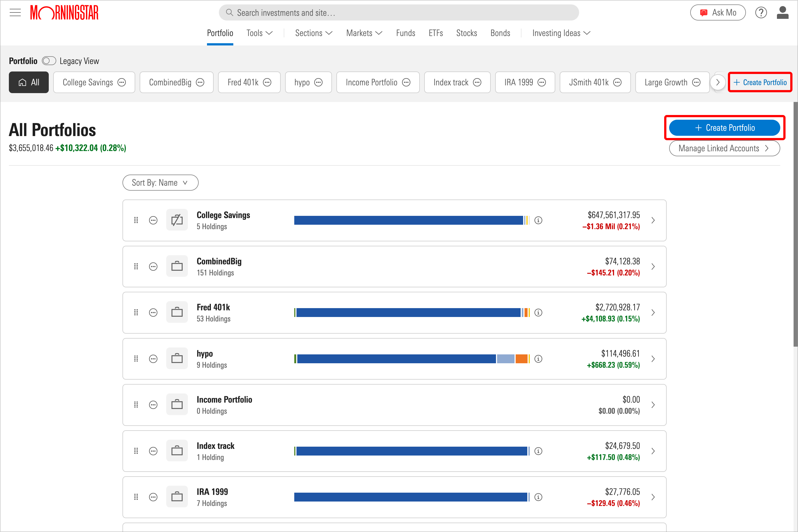The image size is (798, 532).
Task: Show more portfolio chips with right arrow
Action: tap(718, 83)
